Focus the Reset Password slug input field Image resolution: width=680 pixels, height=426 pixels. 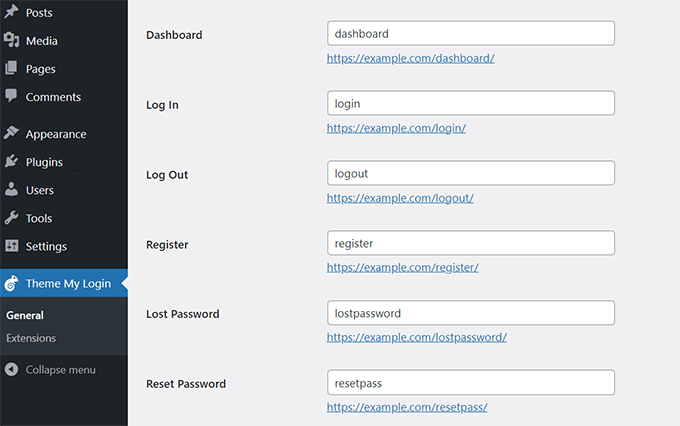pos(471,383)
